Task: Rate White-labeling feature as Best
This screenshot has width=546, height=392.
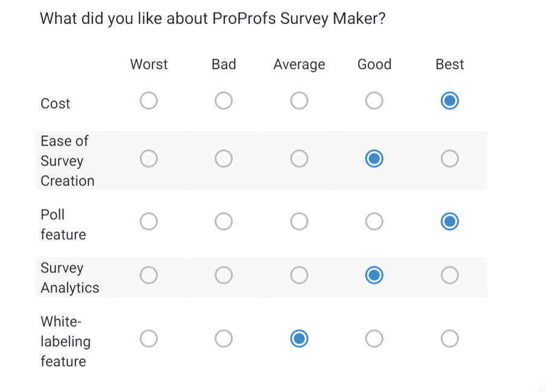Action: coord(449,338)
